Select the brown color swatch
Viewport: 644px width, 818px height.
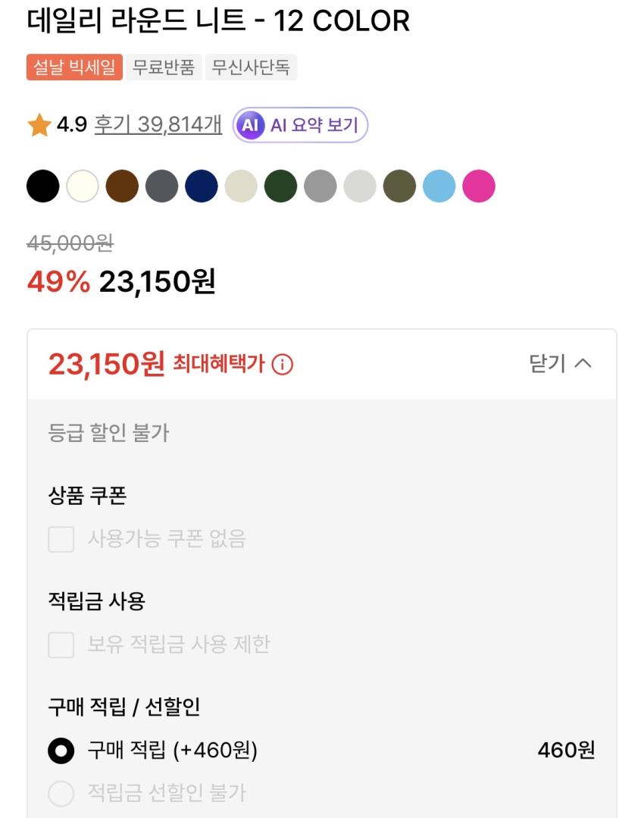click(122, 186)
